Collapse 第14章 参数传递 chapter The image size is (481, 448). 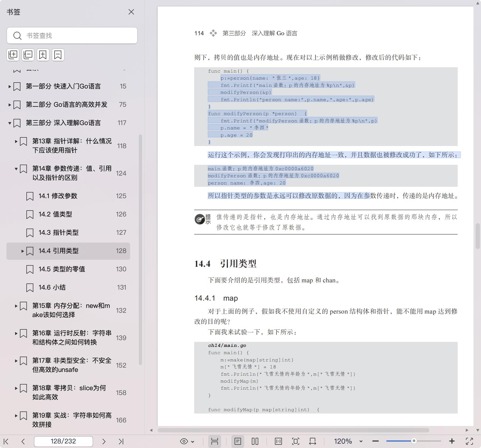coord(16,169)
